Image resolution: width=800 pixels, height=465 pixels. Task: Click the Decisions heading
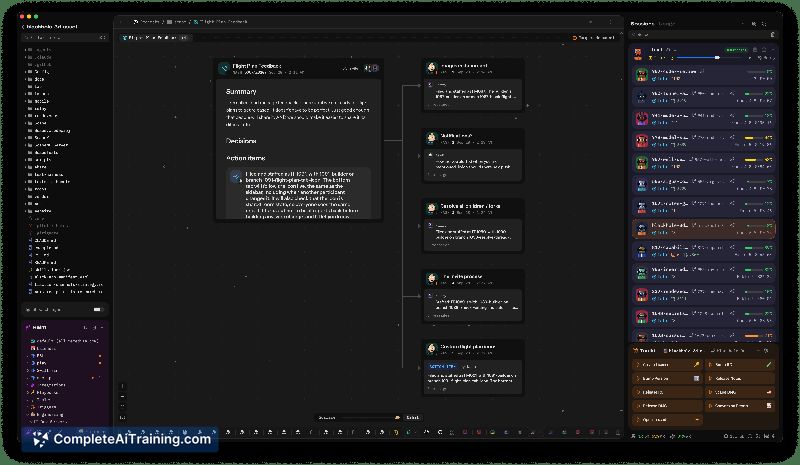point(241,141)
